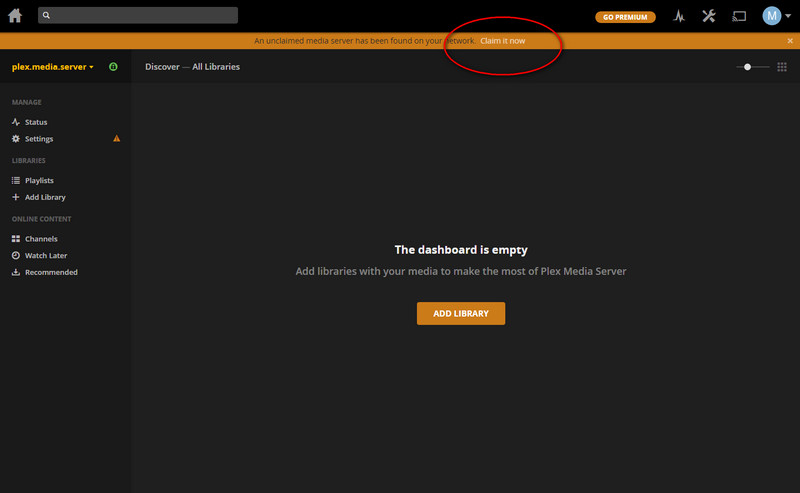Click the orange warning icon beside Settings
Viewport: 800px width, 493px height.
point(116,138)
